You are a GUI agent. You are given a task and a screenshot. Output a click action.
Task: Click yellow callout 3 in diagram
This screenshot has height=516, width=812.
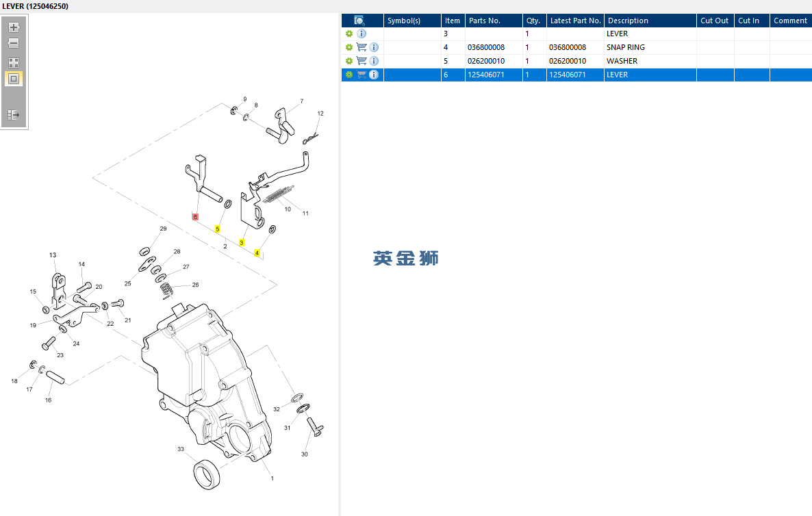(x=241, y=242)
